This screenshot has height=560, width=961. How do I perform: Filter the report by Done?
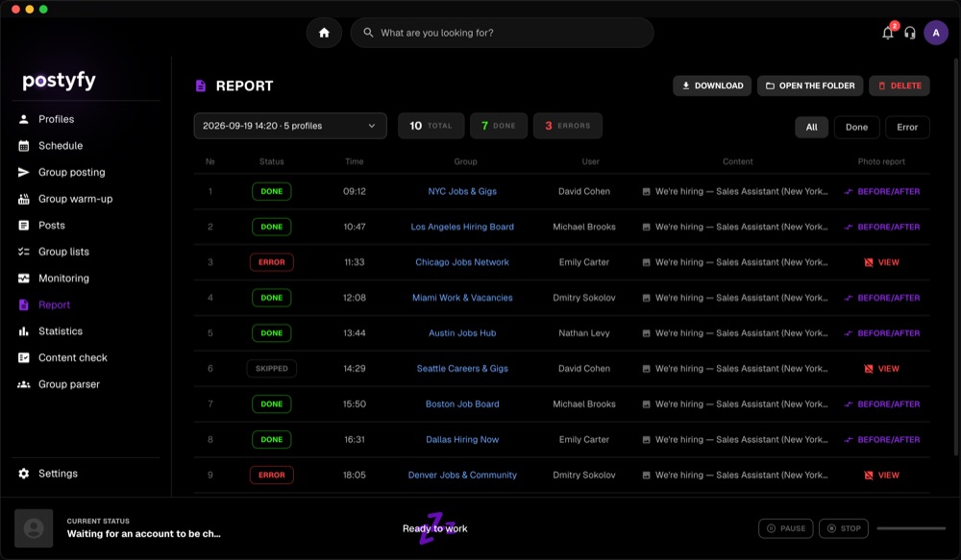pos(856,127)
